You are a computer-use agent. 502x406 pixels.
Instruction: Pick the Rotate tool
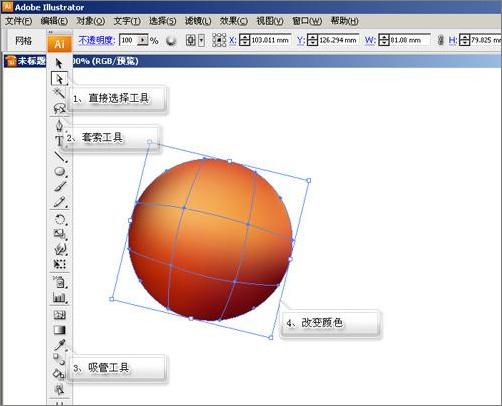coord(60,219)
